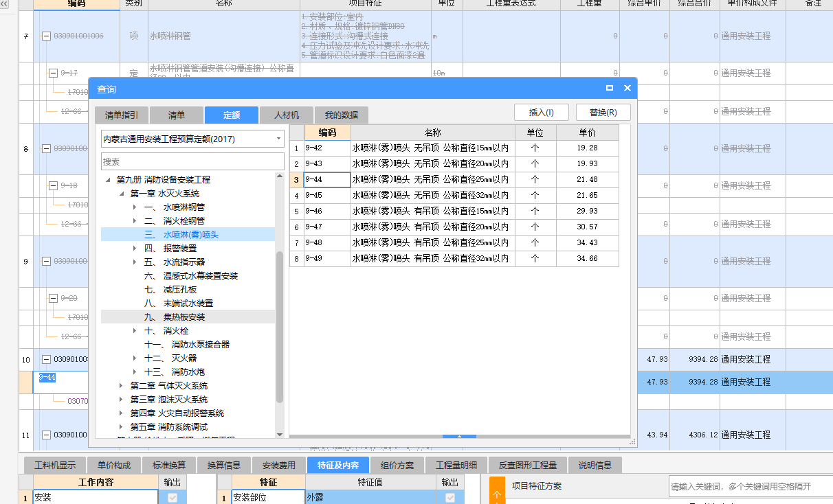Collapse the left panel with the double-arrow icon
This screenshot has width=833, height=504.
(x=4, y=3)
